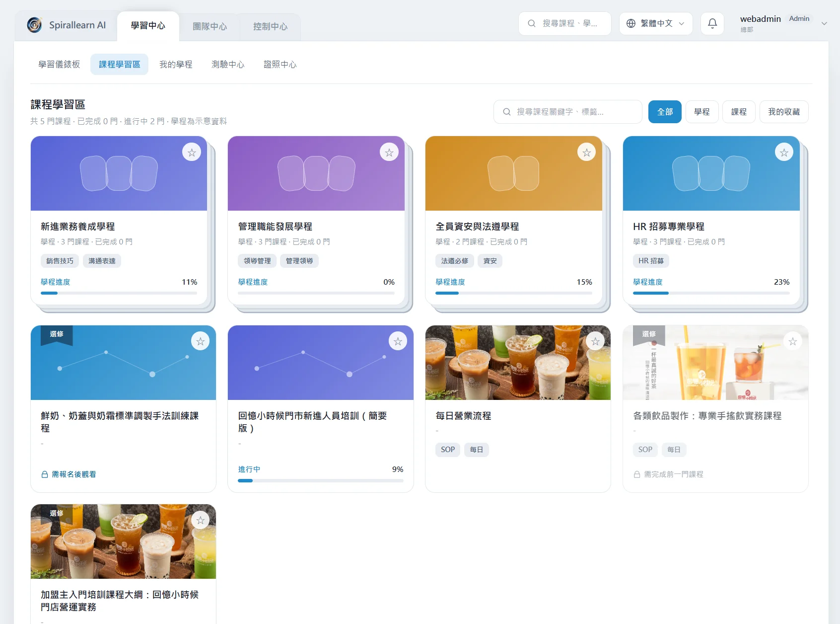
Task: Click the 需報名後觀看 link
Action: tap(74, 474)
